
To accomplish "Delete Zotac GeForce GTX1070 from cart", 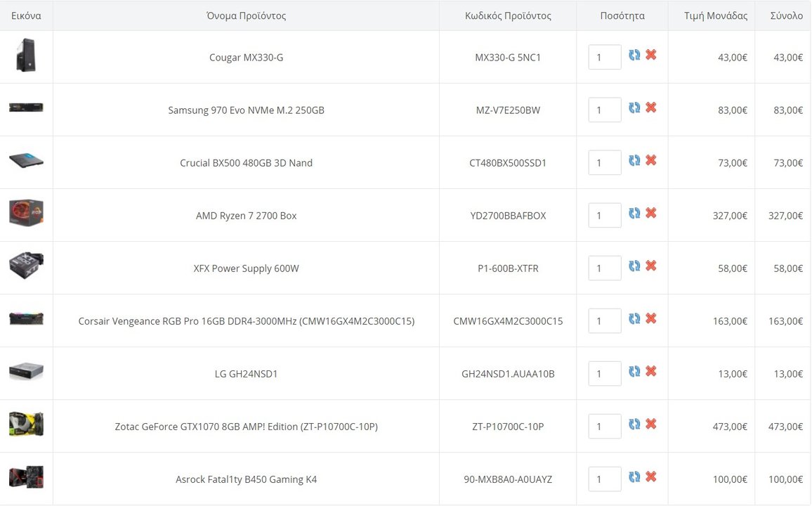I will pyautogui.click(x=651, y=424).
